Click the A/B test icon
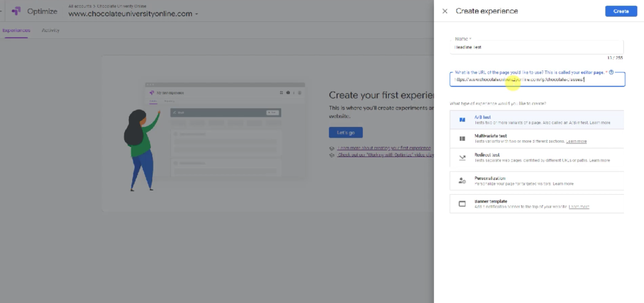Viewport: 644px width, 303px height. [x=462, y=120]
